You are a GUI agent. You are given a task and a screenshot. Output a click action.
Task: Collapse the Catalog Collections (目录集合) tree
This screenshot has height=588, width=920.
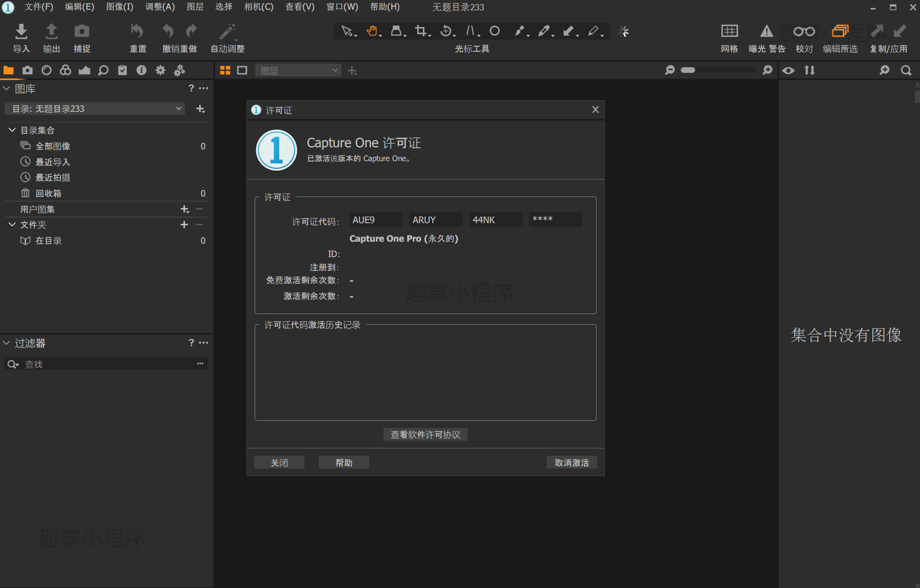coord(12,130)
